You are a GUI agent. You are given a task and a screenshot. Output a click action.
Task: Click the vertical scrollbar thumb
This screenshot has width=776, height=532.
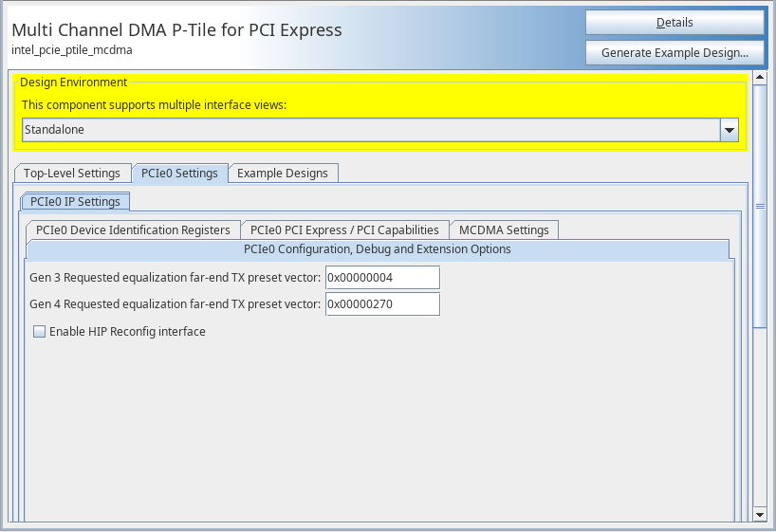[x=759, y=205]
